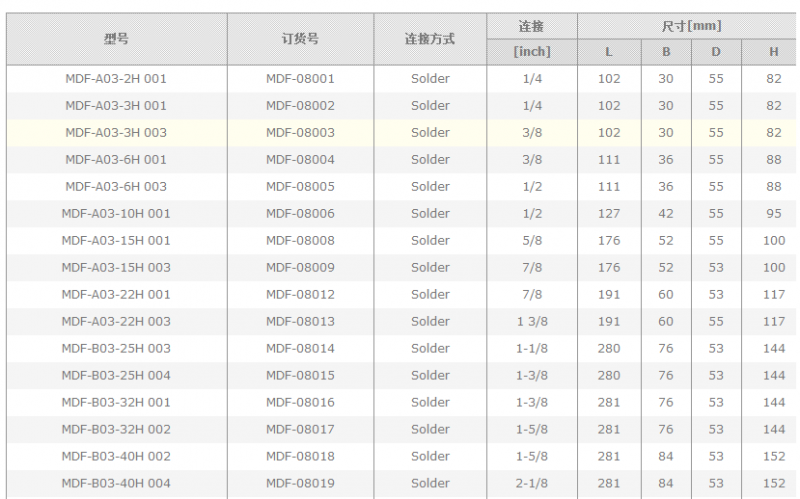Click the 连接方式 column header
The width and height of the screenshot is (800, 499).
pos(430,39)
